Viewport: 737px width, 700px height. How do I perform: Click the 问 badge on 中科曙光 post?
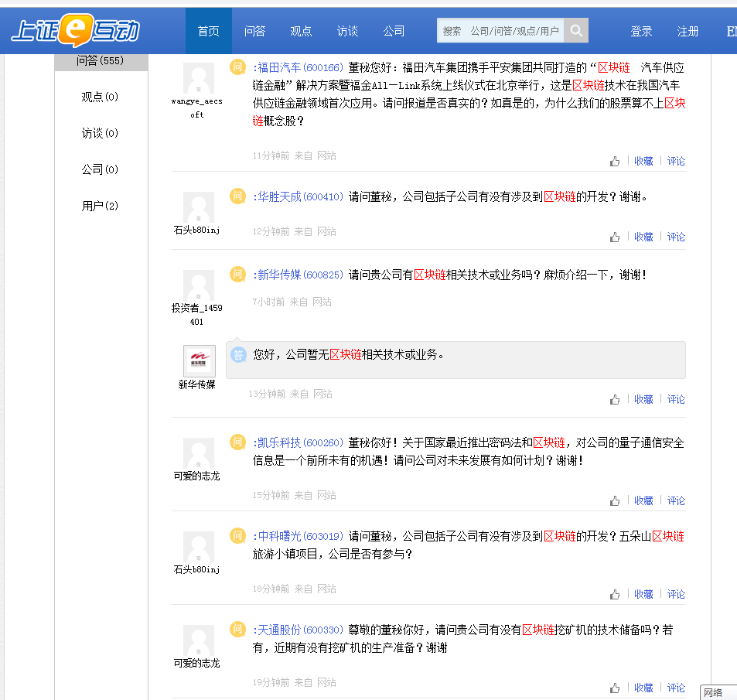click(238, 535)
